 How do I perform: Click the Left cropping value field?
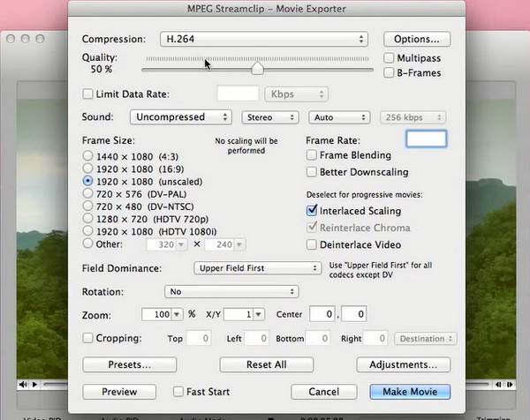click(256, 338)
